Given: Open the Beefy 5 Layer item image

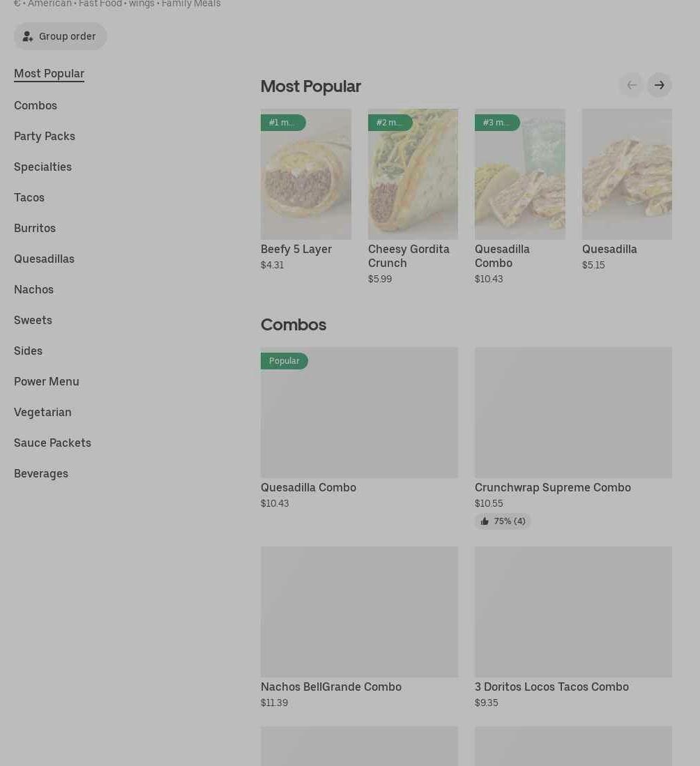Looking at the screenshot, I should [x=305, y=174].
